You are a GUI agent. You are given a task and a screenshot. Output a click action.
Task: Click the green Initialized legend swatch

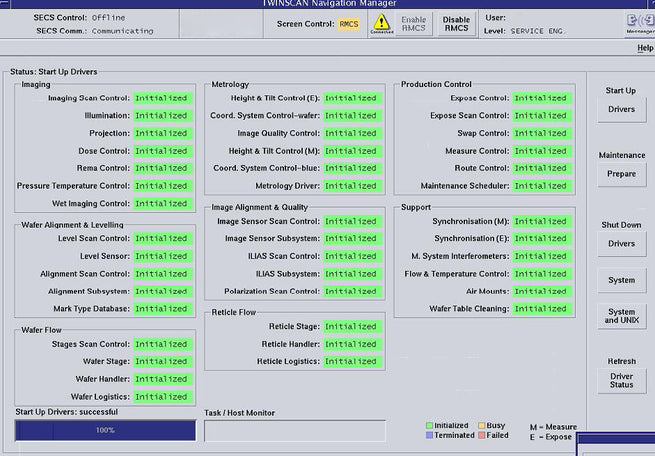coord(429,426)
